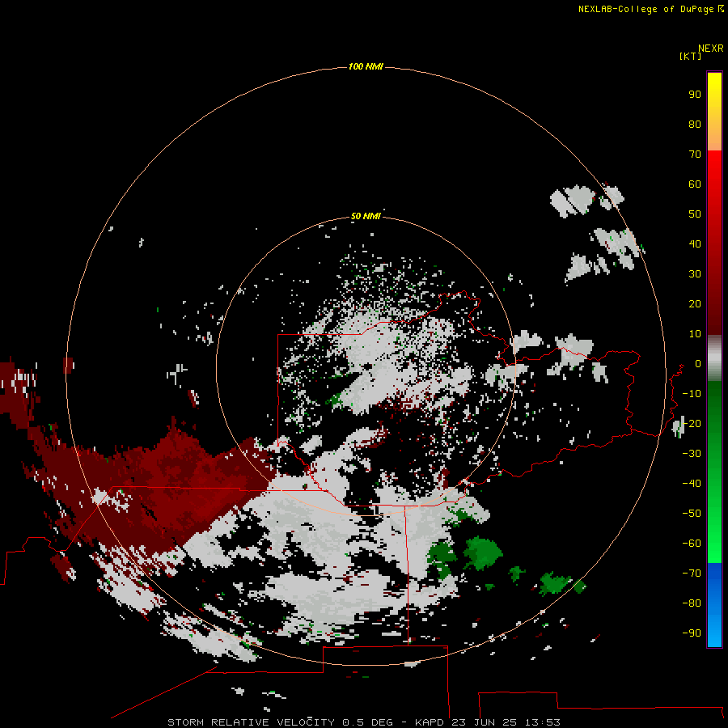728x728 pixels.
Task: Click the 70 knot scale label
Action: [x=695, y=154]
